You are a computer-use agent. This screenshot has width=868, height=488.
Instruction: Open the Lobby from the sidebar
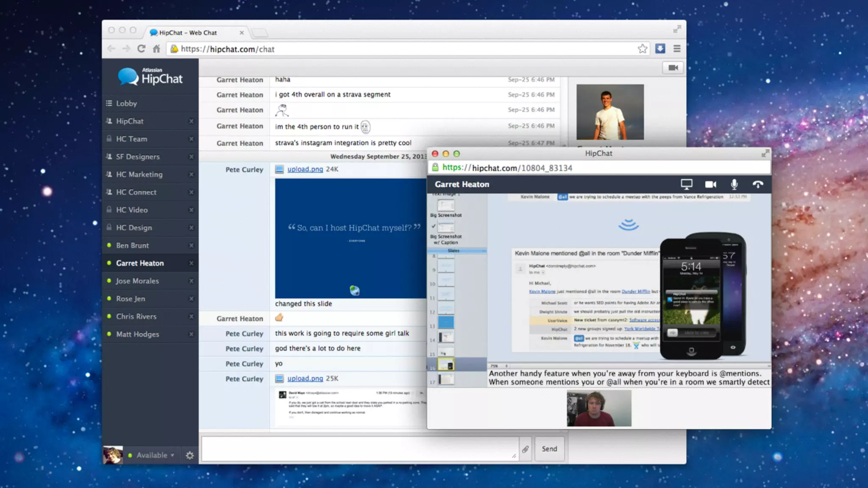(x=126, y=103)
